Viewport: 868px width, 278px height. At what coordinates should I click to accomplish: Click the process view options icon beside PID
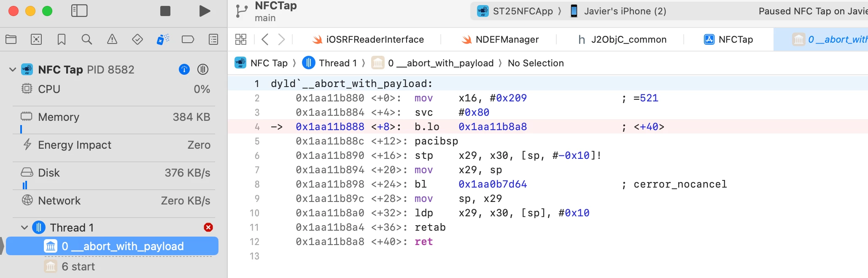(x=203, y=69)
